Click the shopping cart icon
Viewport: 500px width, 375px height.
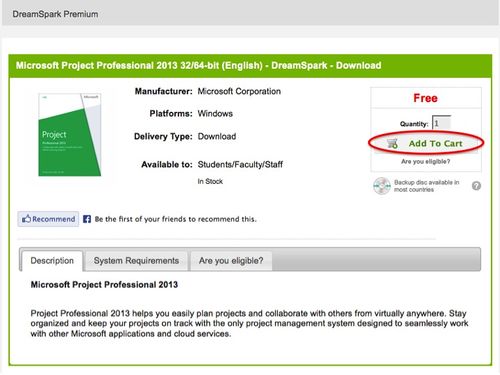pyautogui.click(x=392, y=144)
